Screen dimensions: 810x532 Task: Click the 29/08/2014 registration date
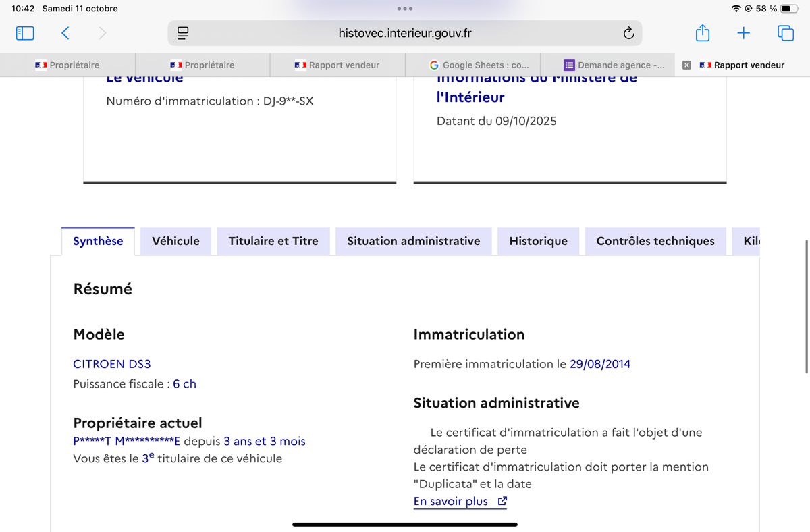click(x=600, y=364)
